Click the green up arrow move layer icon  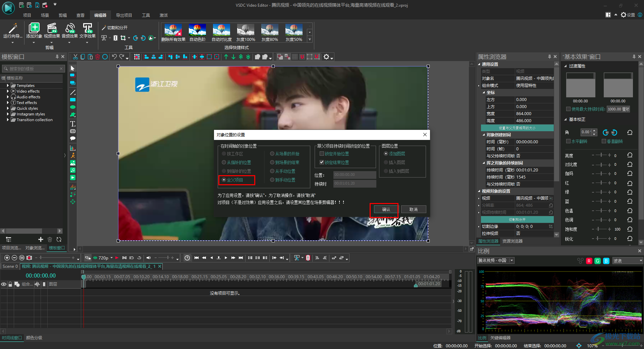click(x=226, y=57)
